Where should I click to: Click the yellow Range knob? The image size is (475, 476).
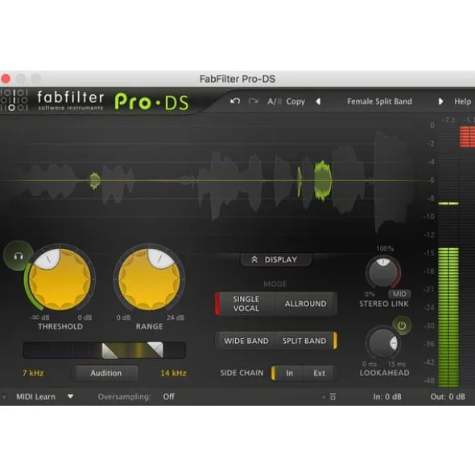pos(149,279)
